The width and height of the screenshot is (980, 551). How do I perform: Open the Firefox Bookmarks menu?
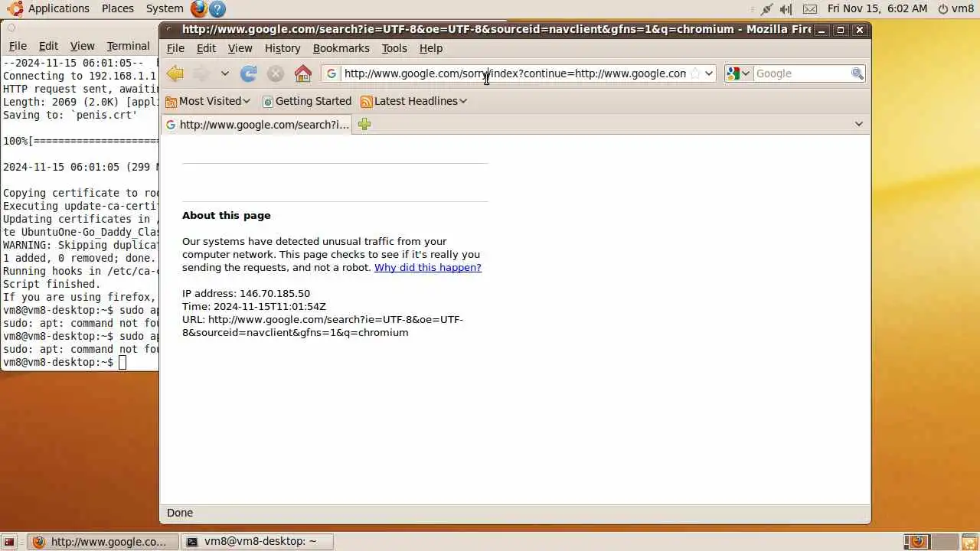click(x=341, y=48)
